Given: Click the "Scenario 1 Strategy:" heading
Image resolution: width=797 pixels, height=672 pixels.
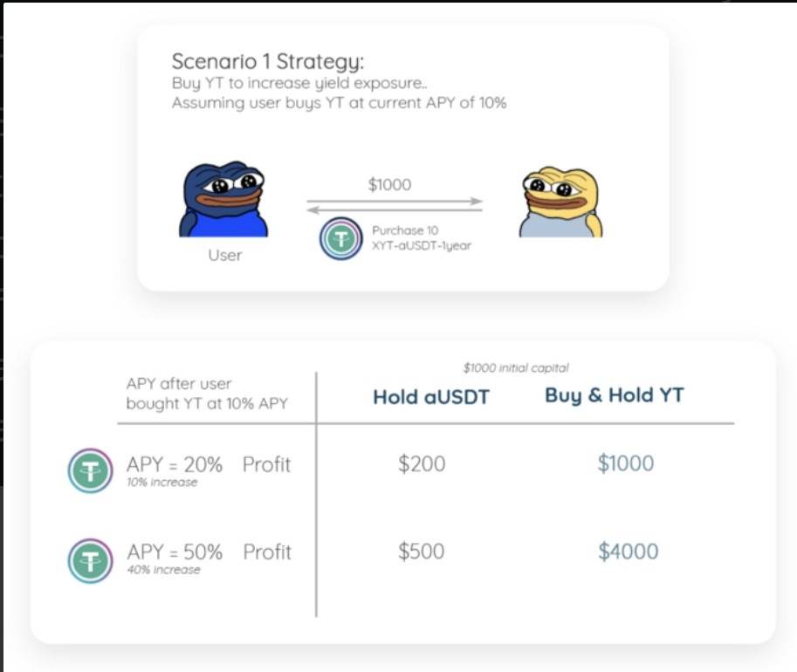Looking at the screenshot, I should [268, 62].
